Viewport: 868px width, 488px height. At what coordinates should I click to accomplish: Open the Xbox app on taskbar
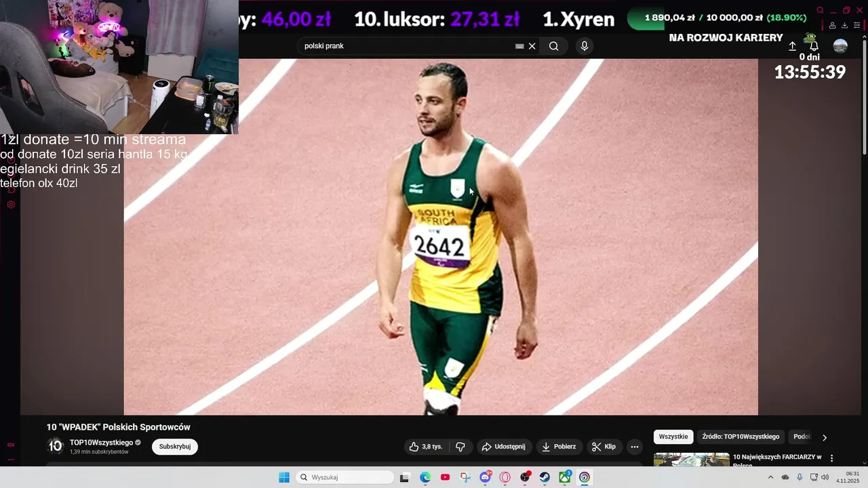tap(565, 477)
